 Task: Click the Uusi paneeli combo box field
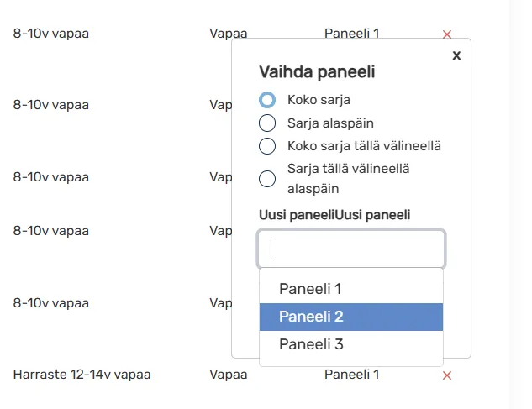[x=351, y=249]
